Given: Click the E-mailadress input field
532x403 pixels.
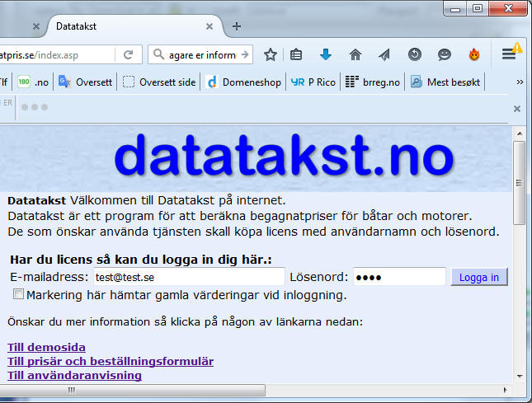Looking at the screenshot, I should point(188,277).
